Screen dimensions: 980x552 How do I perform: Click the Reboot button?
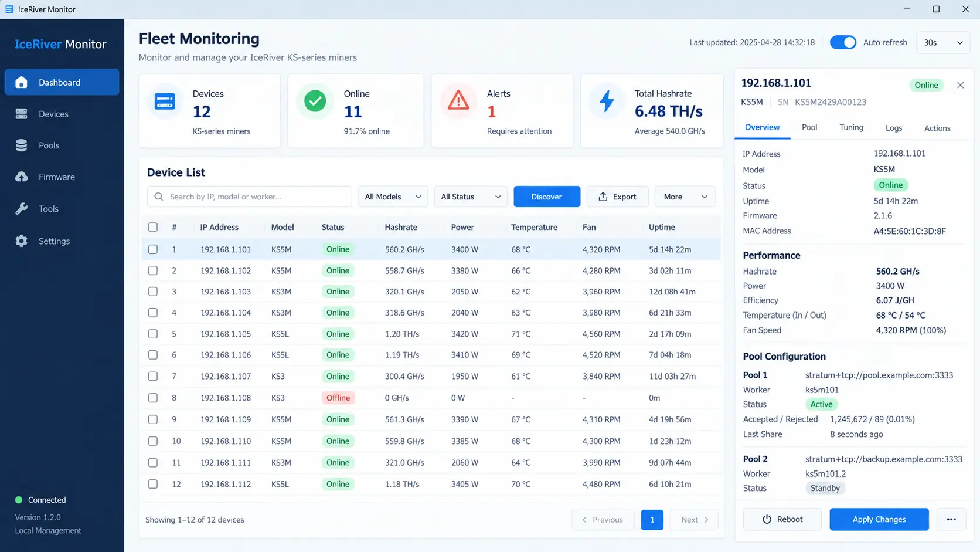pos(782,519)
